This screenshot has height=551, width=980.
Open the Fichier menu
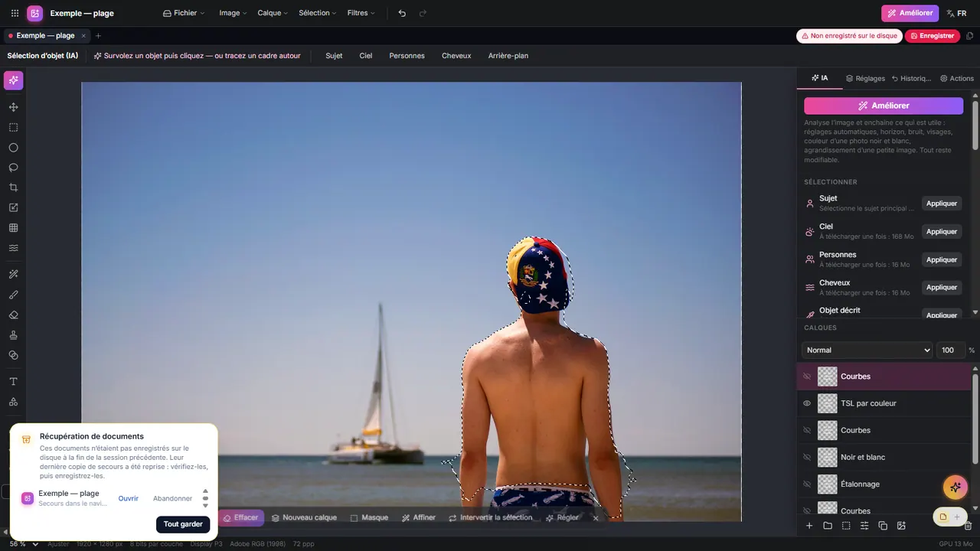(184, 13)
